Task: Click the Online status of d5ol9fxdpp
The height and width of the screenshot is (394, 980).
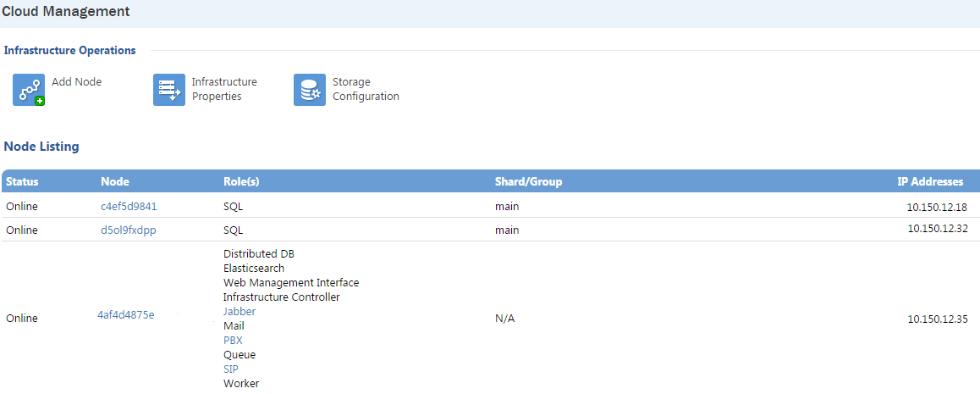Action: 22,230
